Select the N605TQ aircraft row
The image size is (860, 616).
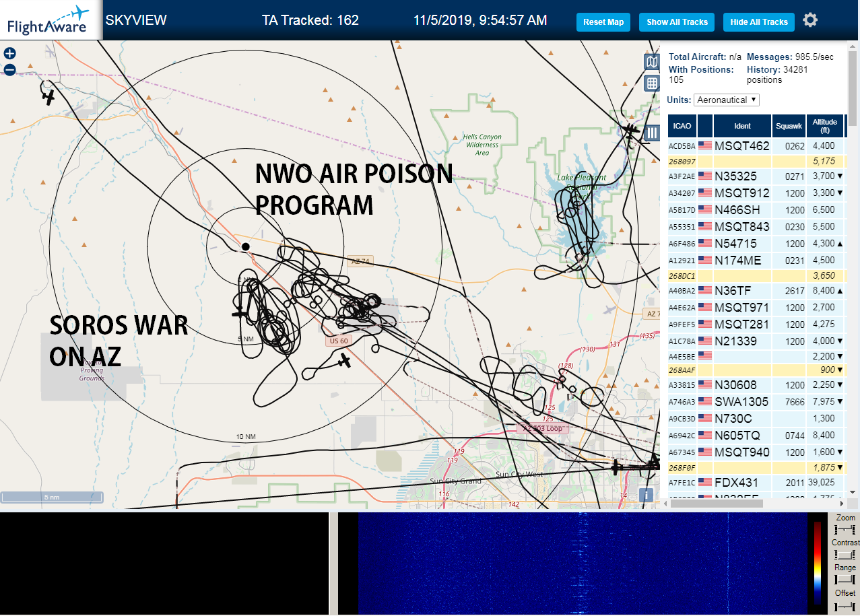(757, 435)
